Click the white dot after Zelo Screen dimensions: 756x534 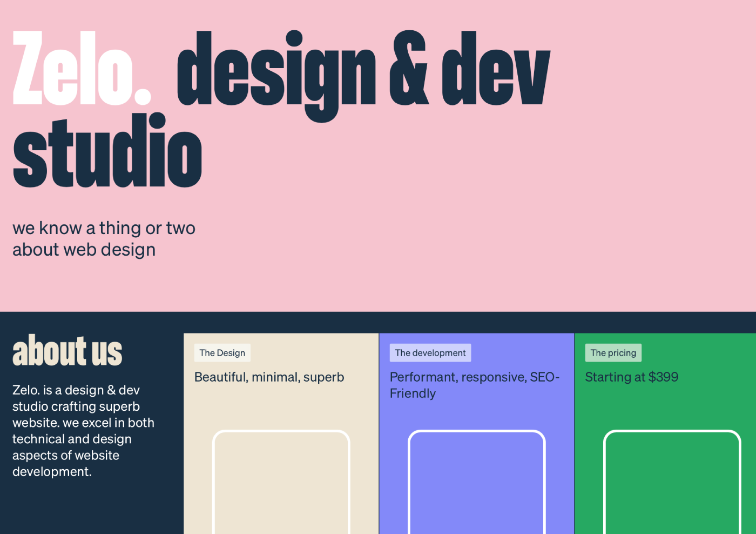(x=142, y=96)
